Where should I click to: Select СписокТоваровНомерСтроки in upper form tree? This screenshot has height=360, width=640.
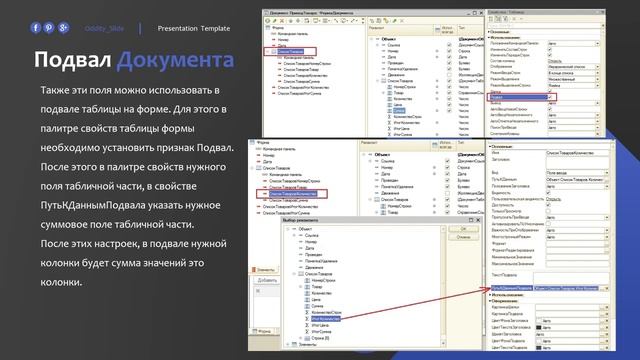coord(307,64)
